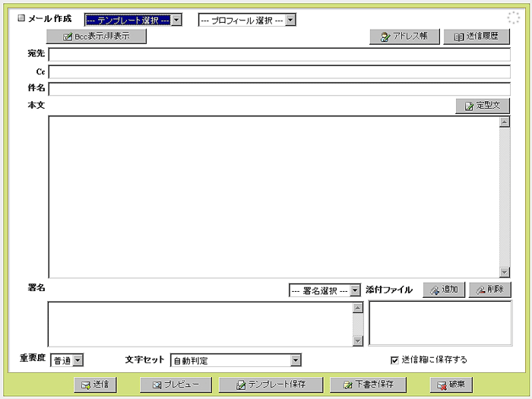Click body text area scroll-up arrow
This screenshot has width=532, height=399.
[x=505, y=122]
